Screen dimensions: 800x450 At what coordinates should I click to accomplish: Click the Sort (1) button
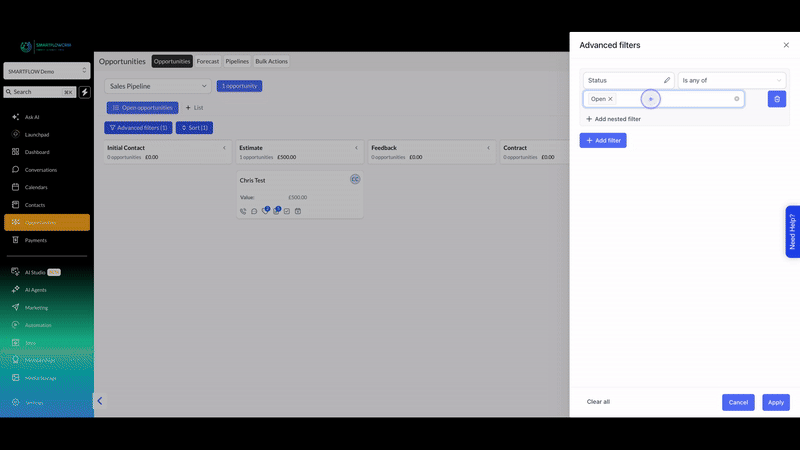tap(194, 128)
